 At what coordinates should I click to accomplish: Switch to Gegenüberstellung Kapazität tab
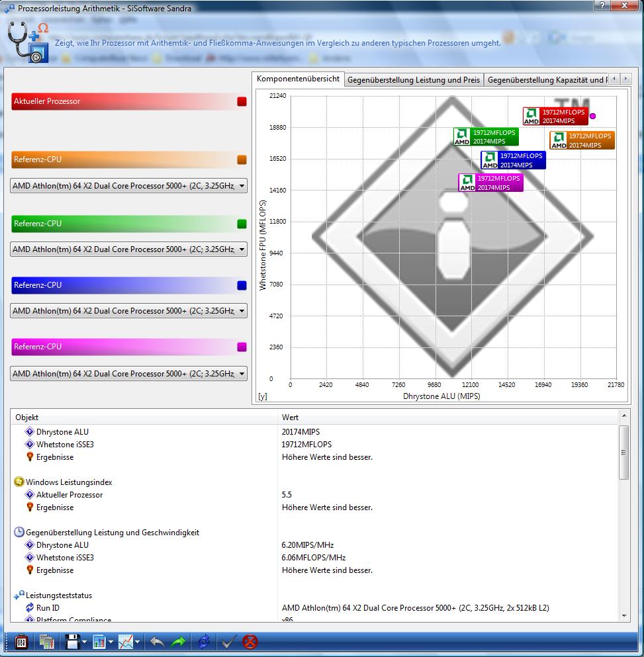(546, 80)
